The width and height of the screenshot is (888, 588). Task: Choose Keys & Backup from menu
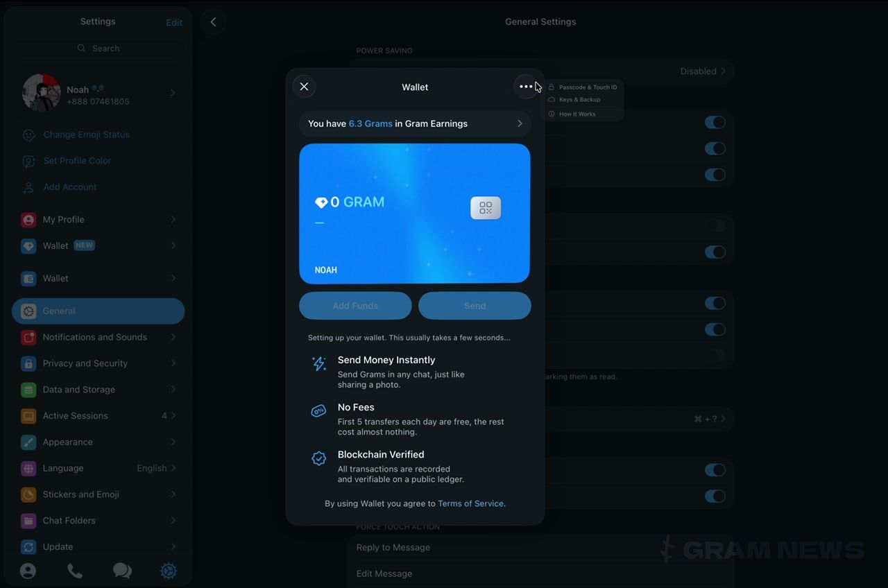pyautogui.click(x=583, y=100)
